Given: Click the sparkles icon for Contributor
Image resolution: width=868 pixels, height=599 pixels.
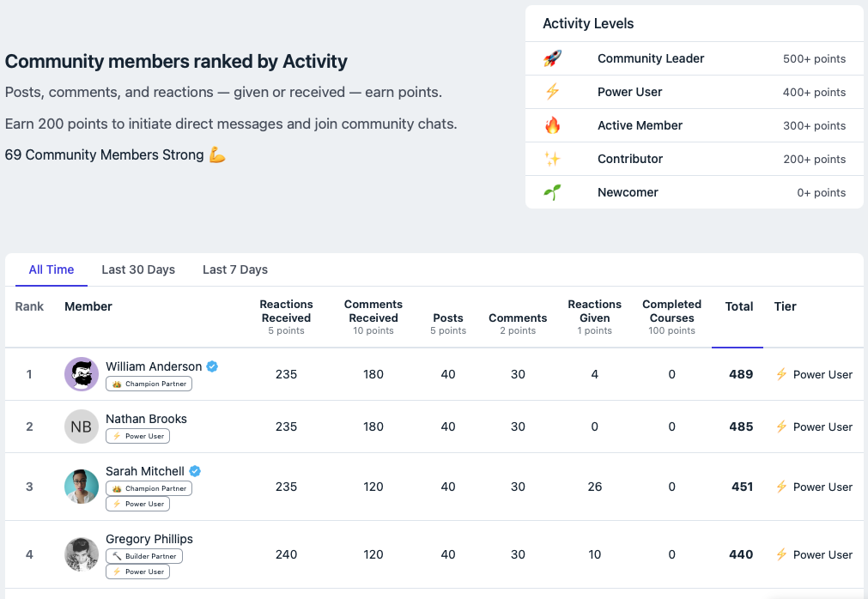Looking at the screenshot, I should click(x=552, y=159).
